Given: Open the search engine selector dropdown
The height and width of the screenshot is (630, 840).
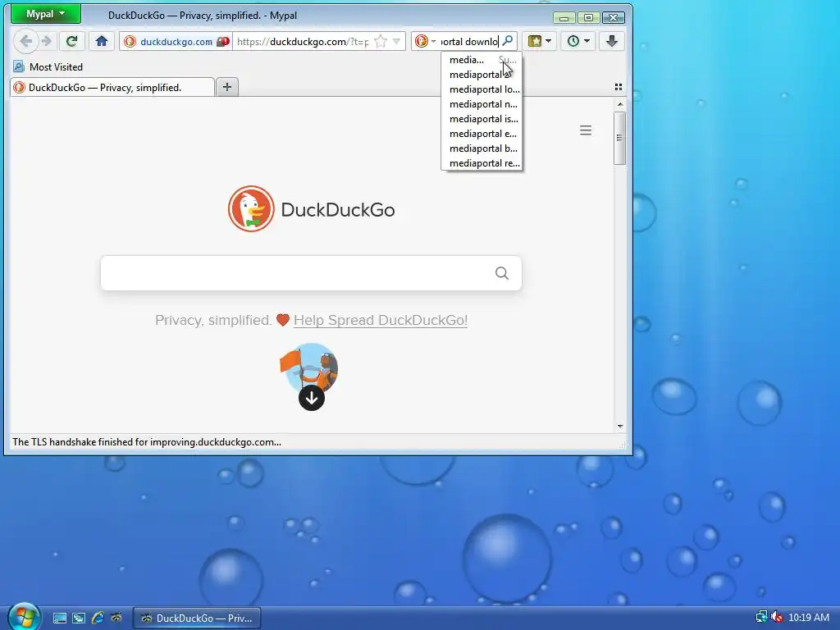Looking at the screenshot, I should click(x=426, y=41).
